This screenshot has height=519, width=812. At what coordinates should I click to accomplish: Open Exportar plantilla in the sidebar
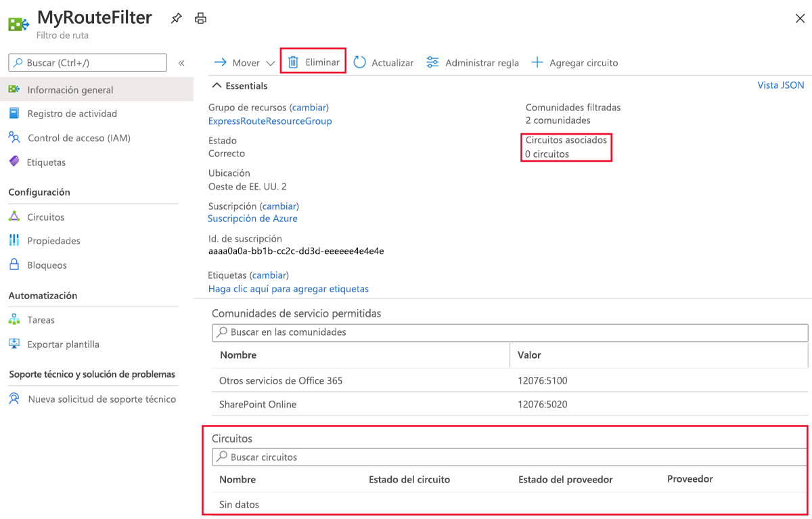point(63,344)
